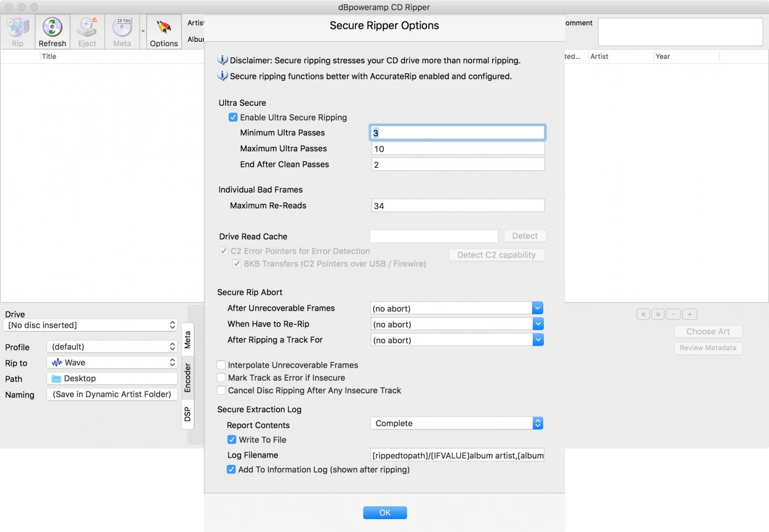
Task: Click the Meta toolbar icon
Action: (122, 32)
